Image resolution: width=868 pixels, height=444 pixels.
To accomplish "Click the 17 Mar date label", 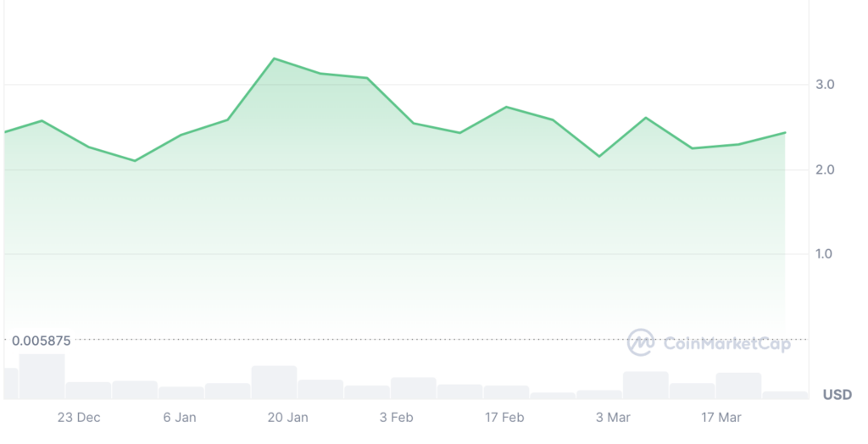I will (721, 417).
